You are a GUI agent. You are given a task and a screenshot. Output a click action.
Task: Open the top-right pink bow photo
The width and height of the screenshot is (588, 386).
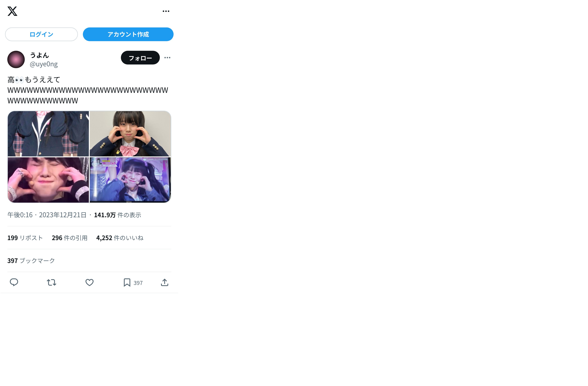130,134
